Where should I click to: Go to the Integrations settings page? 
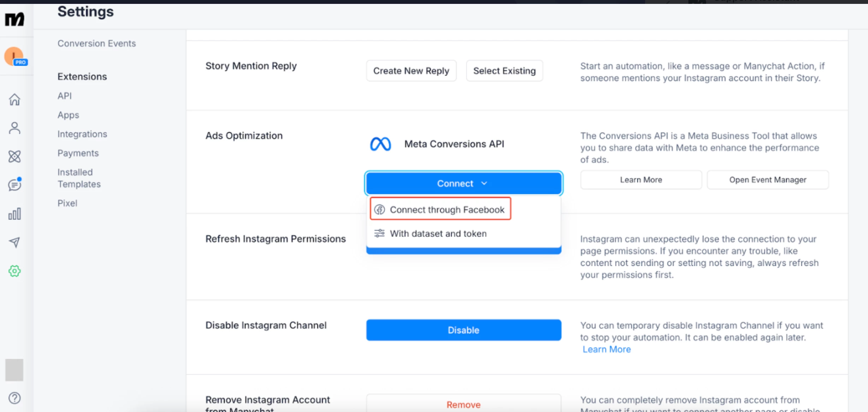[82, 134]
